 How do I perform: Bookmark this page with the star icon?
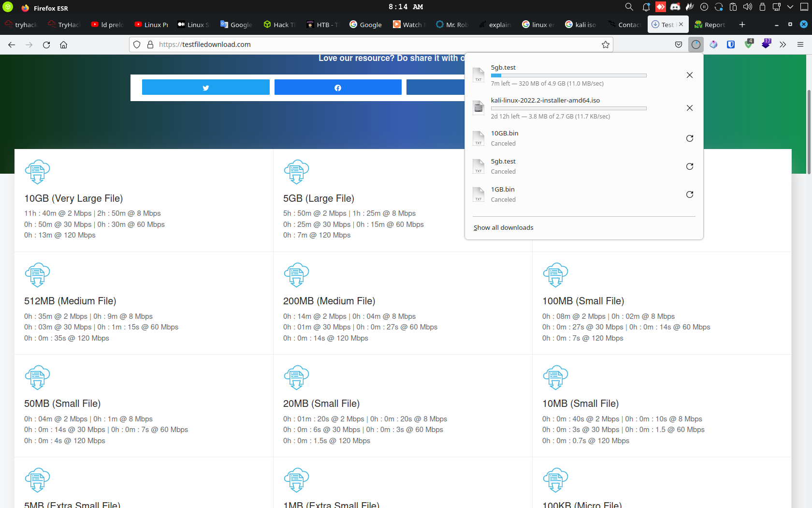coord(605,45)
